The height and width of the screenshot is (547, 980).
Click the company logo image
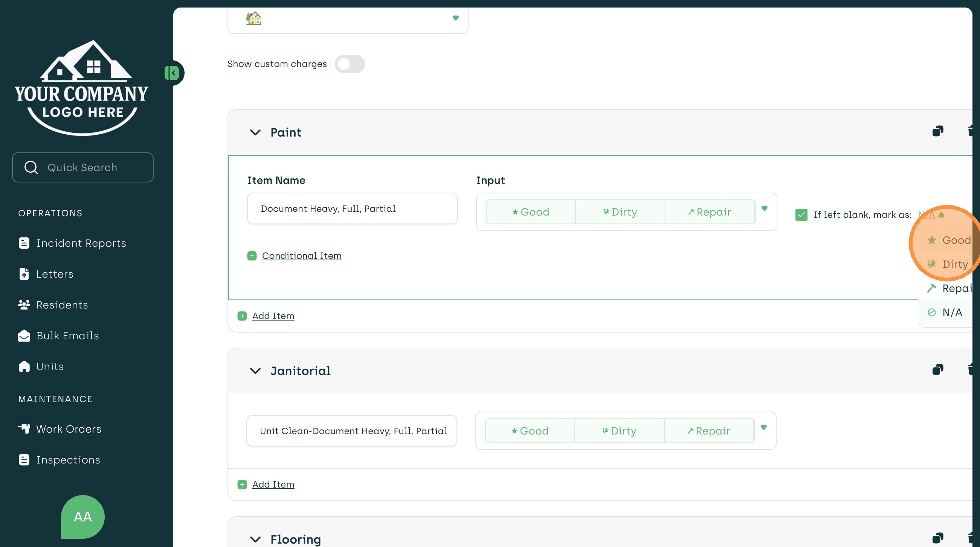click(x=82, y=87)
